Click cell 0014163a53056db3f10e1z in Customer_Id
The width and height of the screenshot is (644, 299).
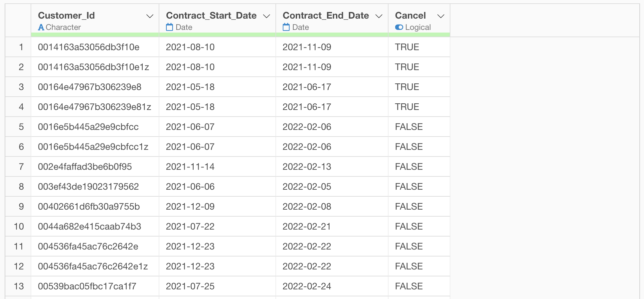(93, 67)
